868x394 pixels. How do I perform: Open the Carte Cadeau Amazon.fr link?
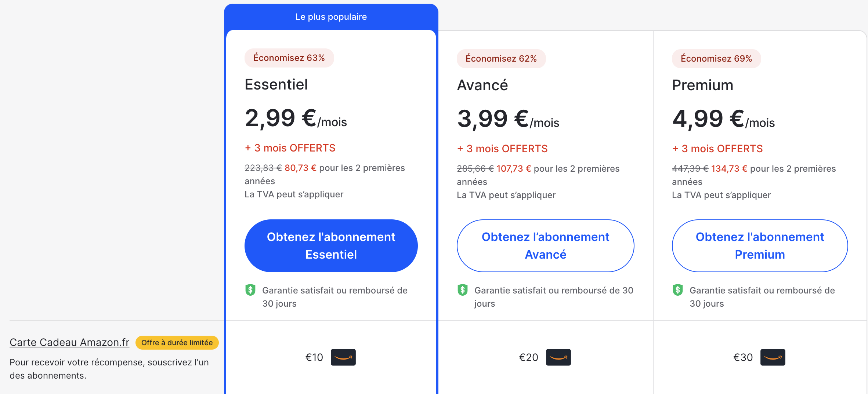(x=69, y=342)
